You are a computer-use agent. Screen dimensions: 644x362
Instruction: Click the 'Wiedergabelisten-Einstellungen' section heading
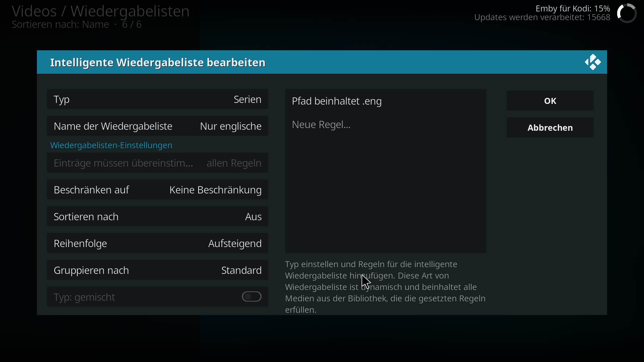click(x=111, y=145)
